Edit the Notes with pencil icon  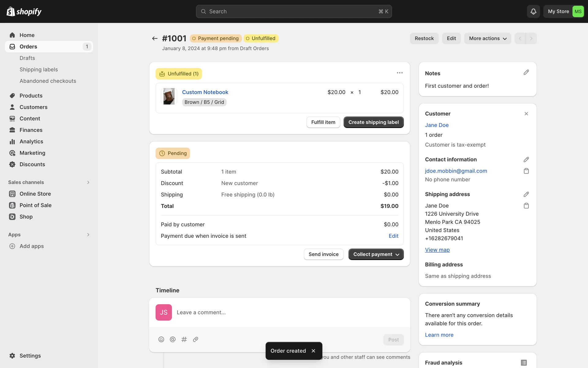tap(526, 72)
